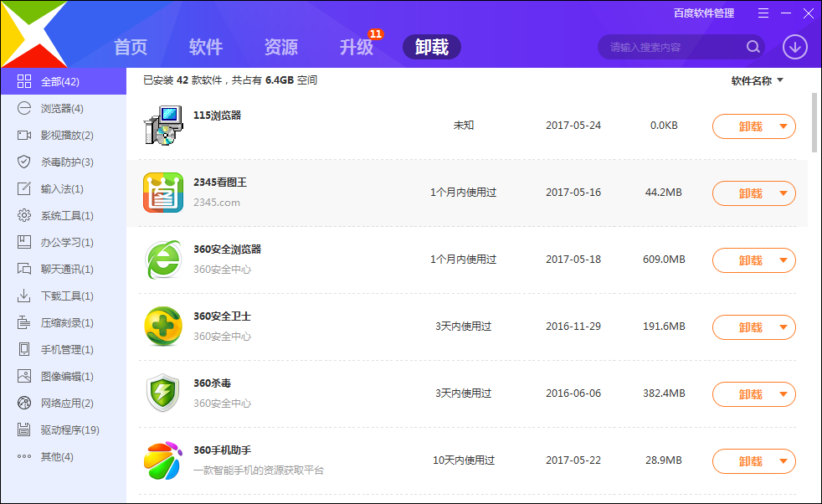The width and height of the screenshot is (822, 504).
Task: Open the 杀毒防护(3) category
Action: 23,162
